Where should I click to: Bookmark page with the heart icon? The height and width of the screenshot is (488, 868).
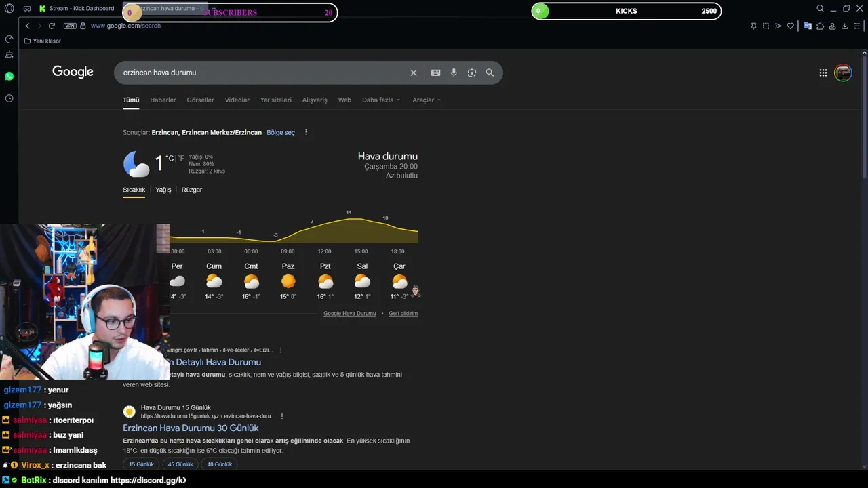(x=790, y=26)
